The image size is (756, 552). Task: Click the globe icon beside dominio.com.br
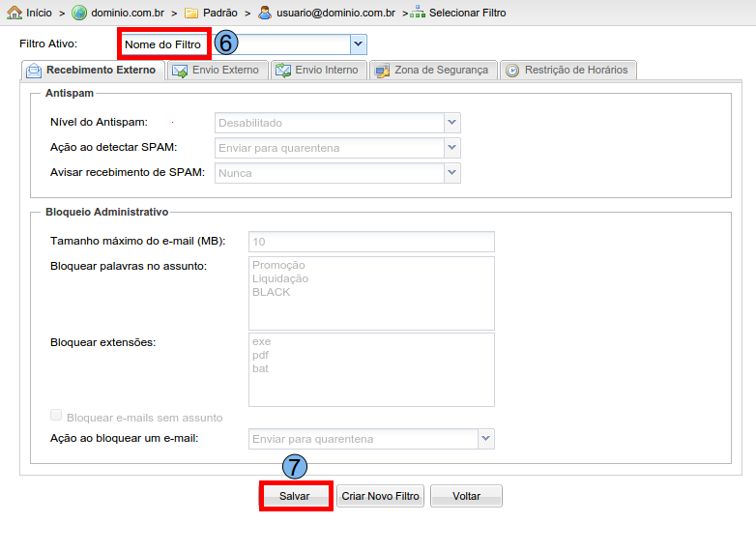(x=79, y=13)
